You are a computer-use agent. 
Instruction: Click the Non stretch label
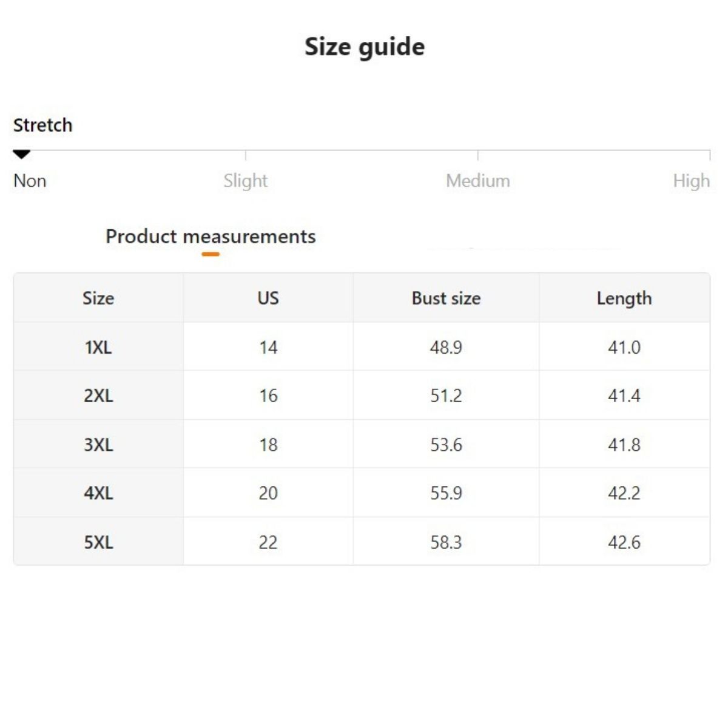[30, 181]
